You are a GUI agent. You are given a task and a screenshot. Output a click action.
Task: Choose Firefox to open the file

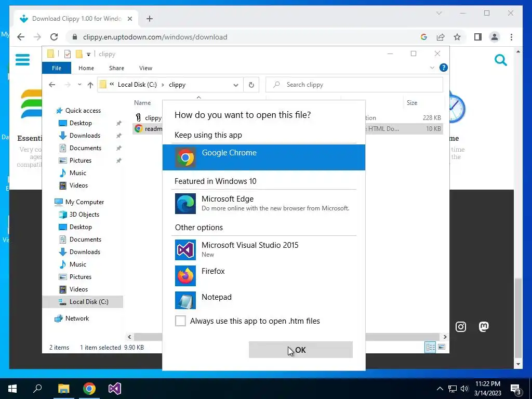tap(263, 275)
